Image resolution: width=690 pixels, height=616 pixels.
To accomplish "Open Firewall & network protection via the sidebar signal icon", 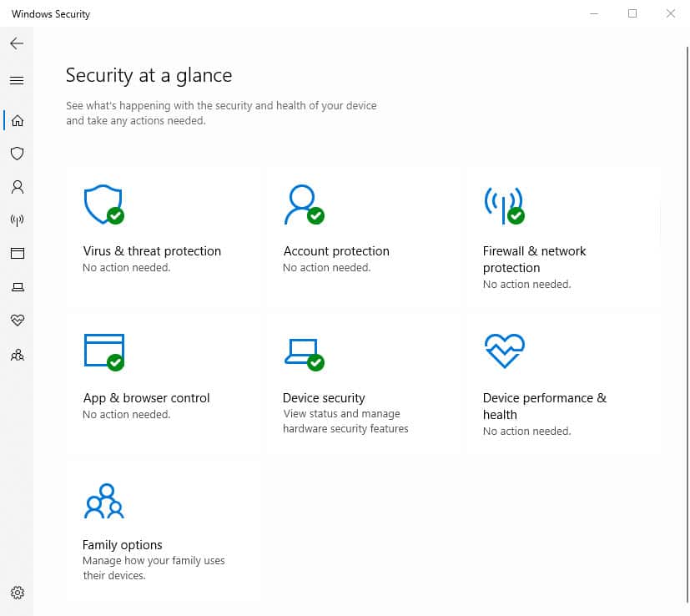I will point(17,220).
